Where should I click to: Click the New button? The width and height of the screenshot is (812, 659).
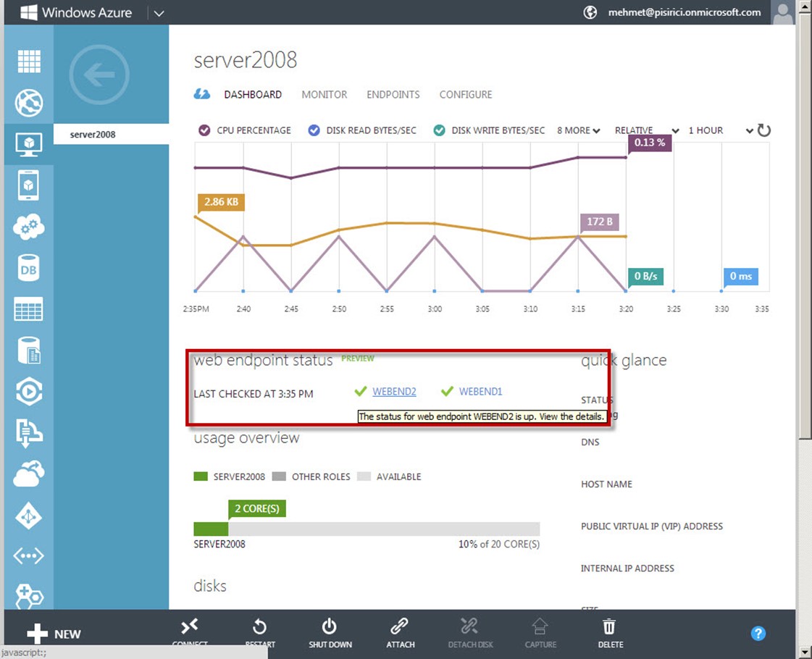click(x=54, y=634)
